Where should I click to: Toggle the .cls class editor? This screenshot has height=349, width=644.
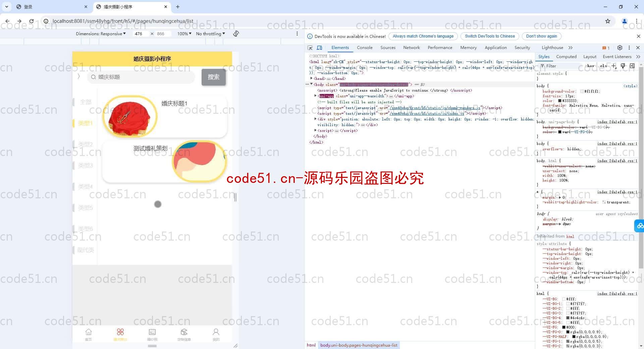point(603,66)
